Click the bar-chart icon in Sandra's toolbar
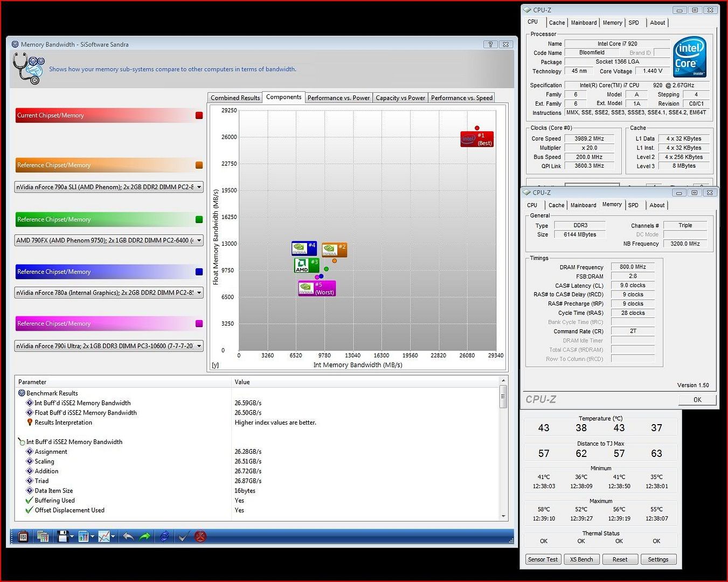 pyautogui.click(x=84, y=536)
